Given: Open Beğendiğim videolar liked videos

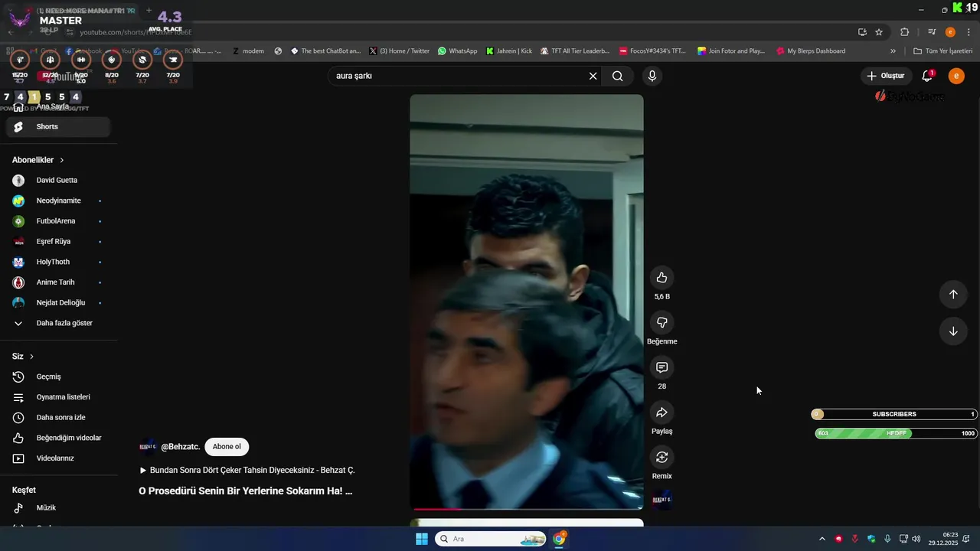Looking at the screenshot, I should pos(58,438).
